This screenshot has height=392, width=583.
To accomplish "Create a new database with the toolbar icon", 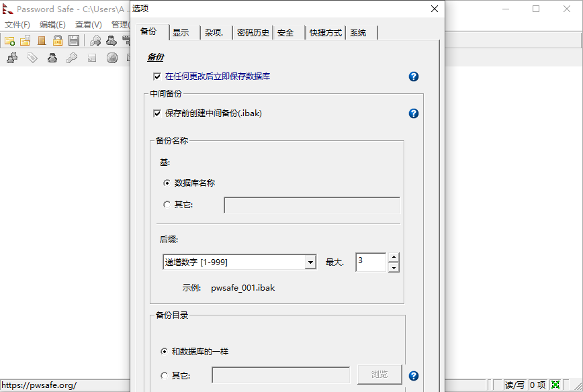I will 10,40.
